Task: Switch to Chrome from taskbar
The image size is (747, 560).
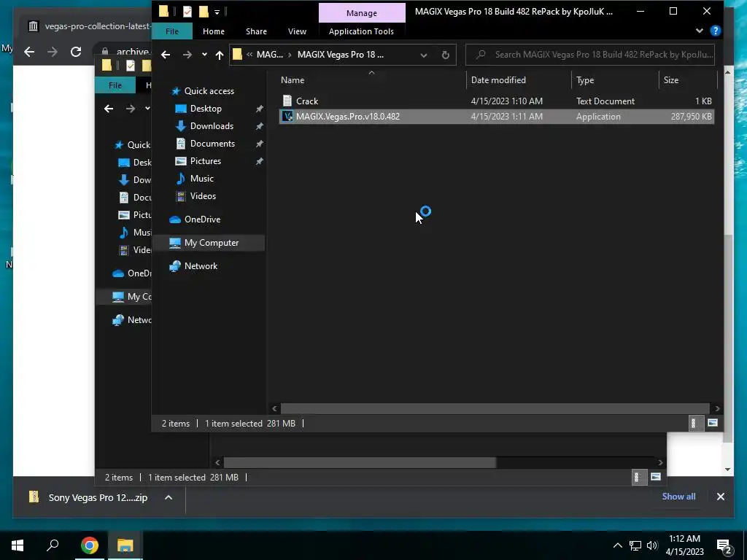Action: tap(89, 545)
